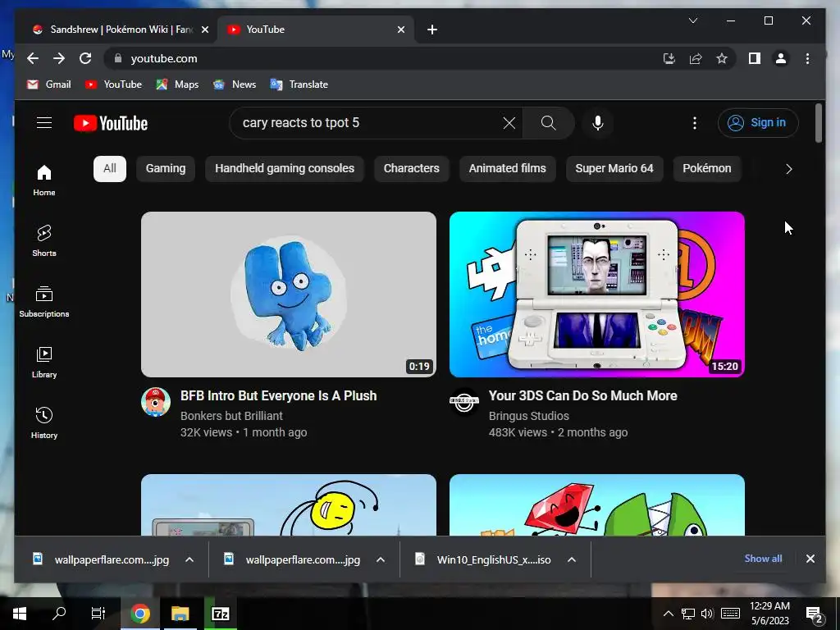840x630 pixels.
Task: Open the YouTube hamburger guide menu
Action: pos(44,123)
